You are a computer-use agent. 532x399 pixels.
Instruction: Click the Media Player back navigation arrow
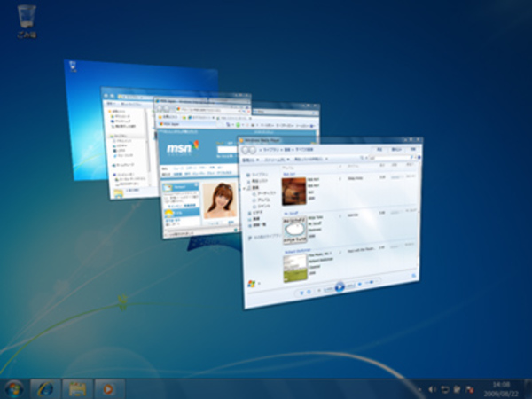pos(246,150)
